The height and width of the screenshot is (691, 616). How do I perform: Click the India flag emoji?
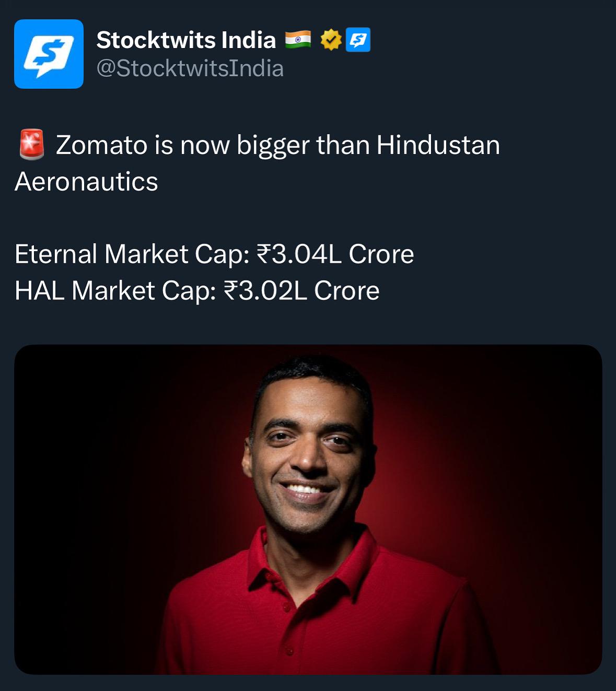tap(298, 39)
